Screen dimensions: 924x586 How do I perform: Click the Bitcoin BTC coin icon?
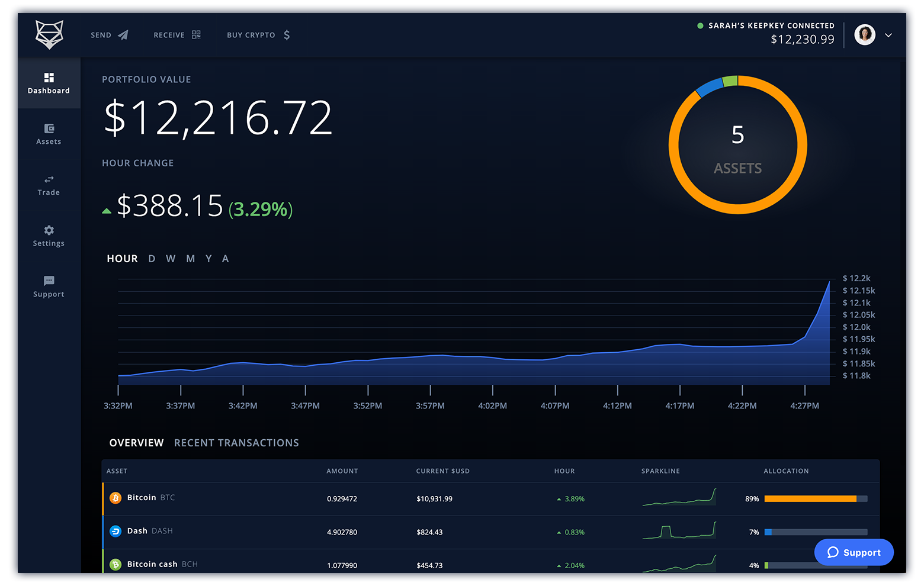pyautogui.click(x=115, y=498)
